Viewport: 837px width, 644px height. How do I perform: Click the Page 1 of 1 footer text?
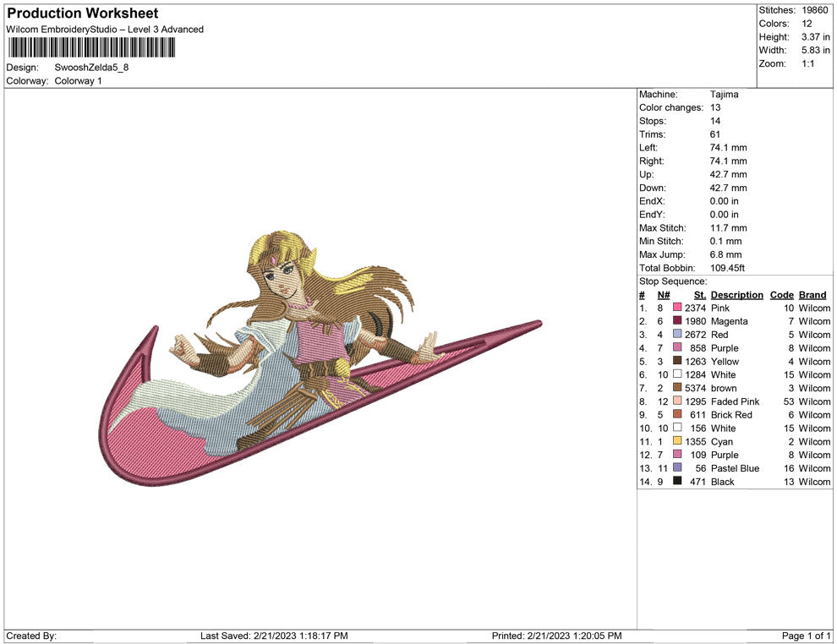tap(806, 636)
